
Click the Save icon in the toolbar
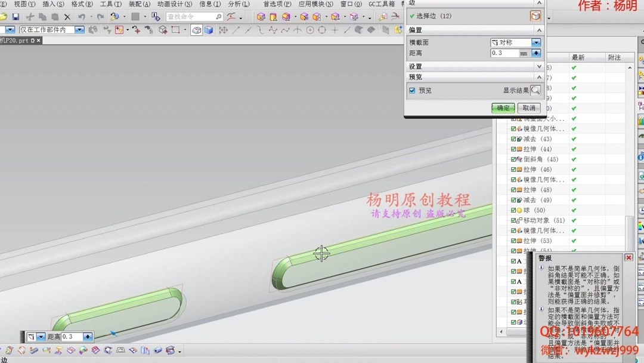(16, 17)
